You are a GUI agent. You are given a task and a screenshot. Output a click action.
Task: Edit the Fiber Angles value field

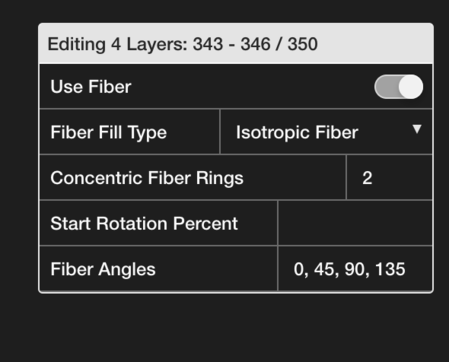point(355,269)
